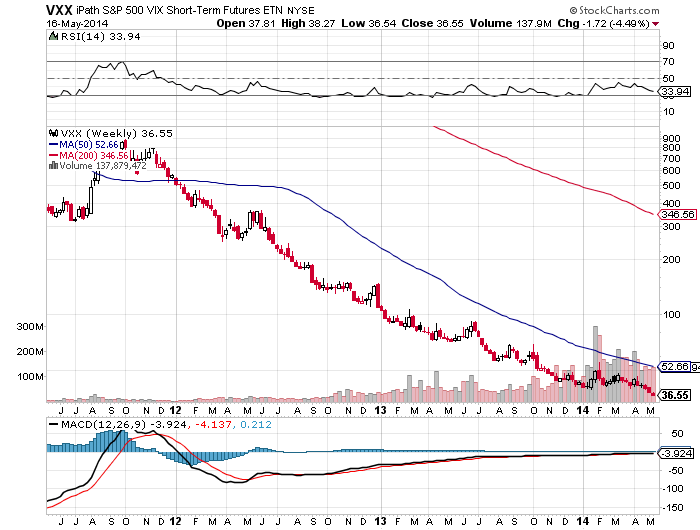Click the boxed 33.94 RSI axis value
This screenshot has height=530, width=700.
click(675, 92)
